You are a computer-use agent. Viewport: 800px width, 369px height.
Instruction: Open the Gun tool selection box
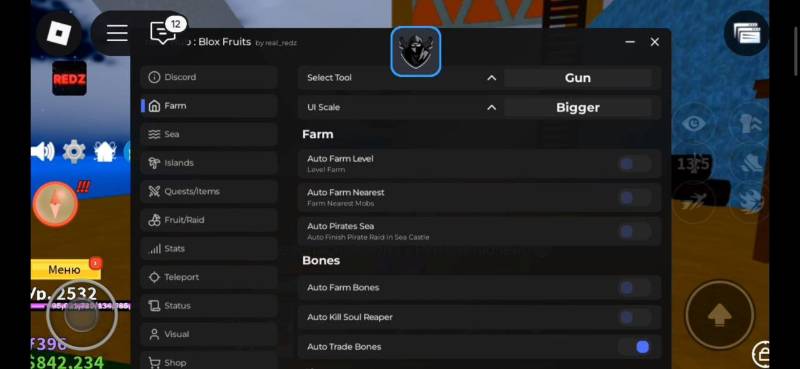pos(578,78)
